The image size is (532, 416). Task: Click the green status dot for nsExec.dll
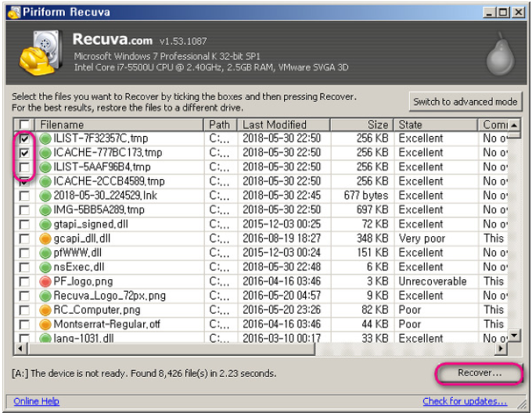click(45, 267)
